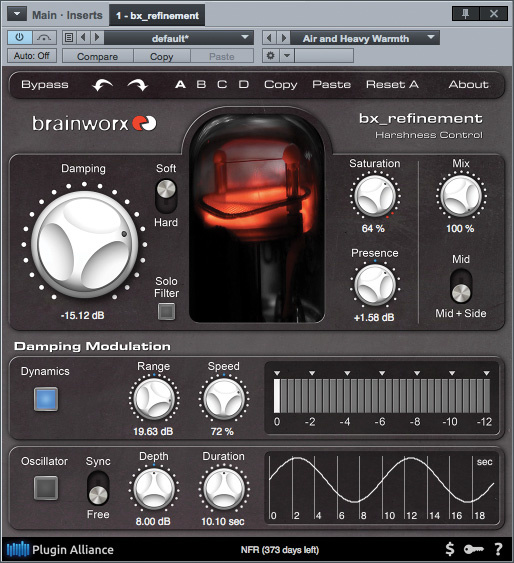Toggle the blue Dynamics button
This screenshot has height=563, width=514.
(46, 399)
